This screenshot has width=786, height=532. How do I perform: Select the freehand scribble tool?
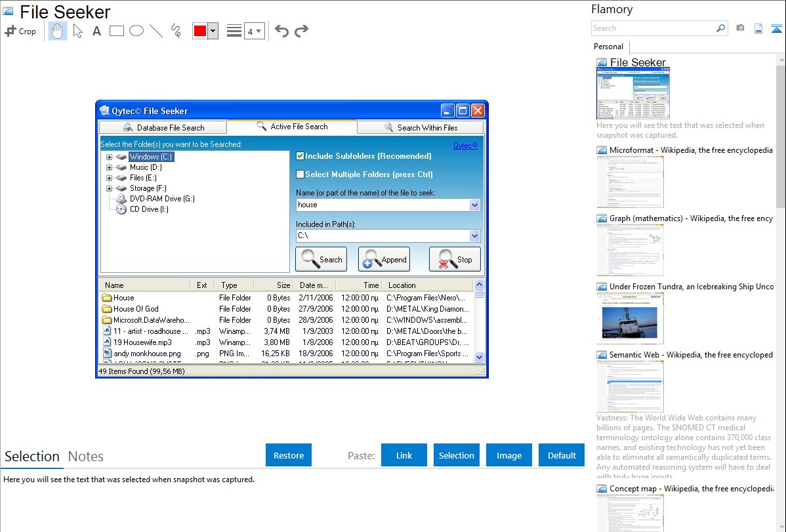click(176, 31)
